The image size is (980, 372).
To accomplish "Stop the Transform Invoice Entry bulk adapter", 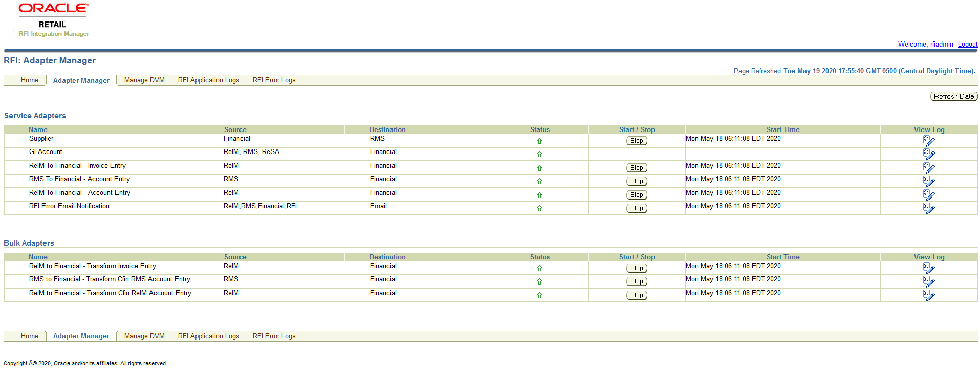I will (637, 268).
